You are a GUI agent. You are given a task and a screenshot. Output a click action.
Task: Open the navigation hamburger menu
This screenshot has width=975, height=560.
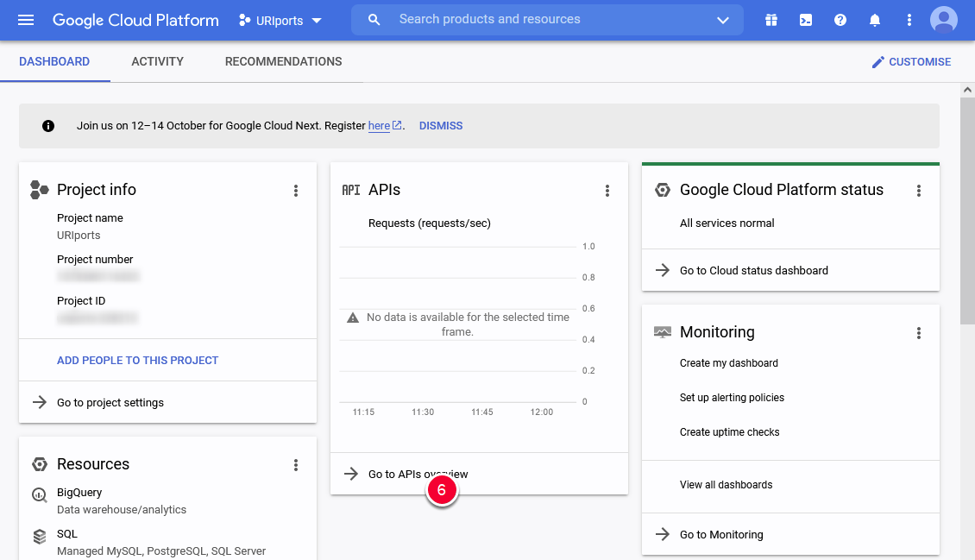[25, 20]
